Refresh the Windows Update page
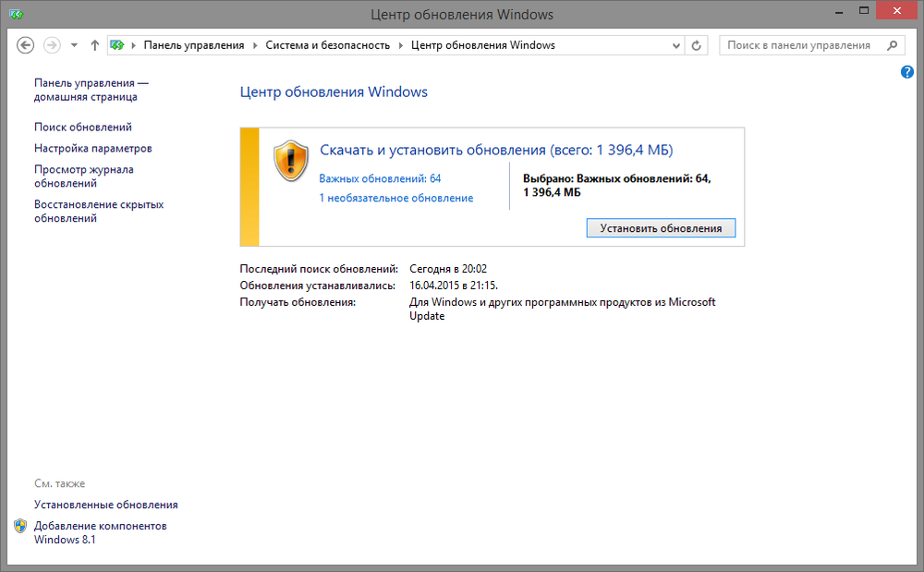Screen dimensions: 924x572 click(x=698, y=45)
